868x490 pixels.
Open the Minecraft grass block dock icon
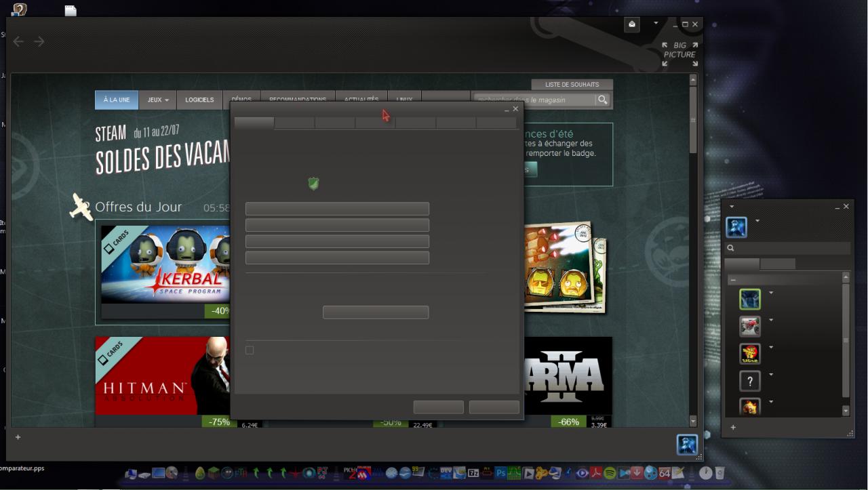[214, 473]
